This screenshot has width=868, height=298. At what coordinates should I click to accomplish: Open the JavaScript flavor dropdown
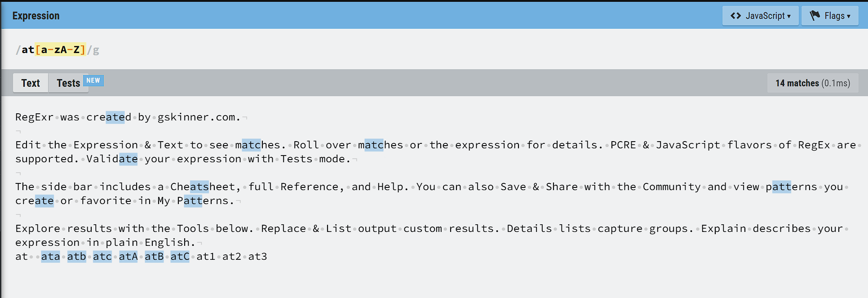[760, 16]
